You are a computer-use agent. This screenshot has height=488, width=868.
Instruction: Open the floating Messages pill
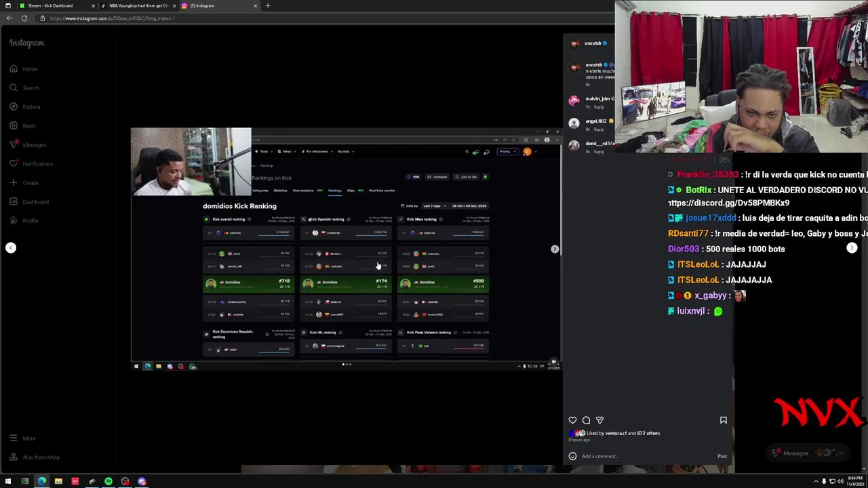pos(809,453)
